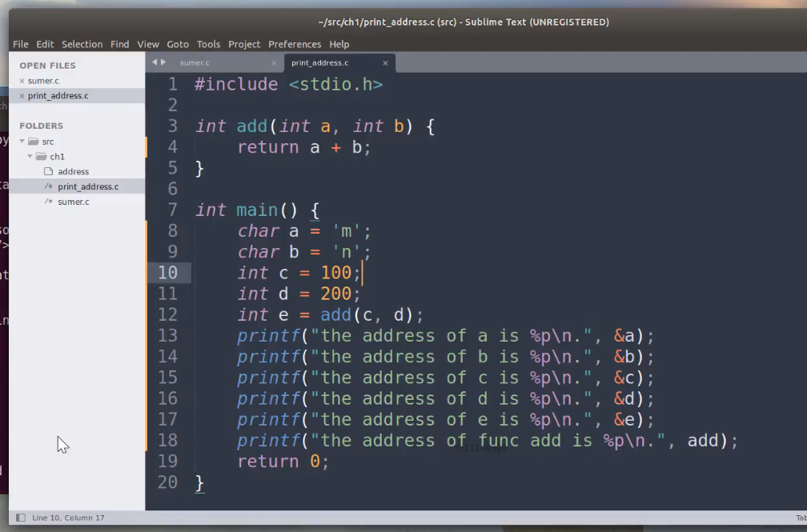
Task: Open sumer.c in the folder tree
Action: [x=73, y=202]
